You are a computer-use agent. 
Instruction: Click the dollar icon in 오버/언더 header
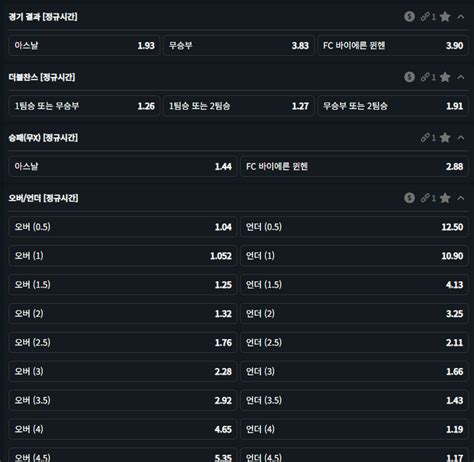409,198
